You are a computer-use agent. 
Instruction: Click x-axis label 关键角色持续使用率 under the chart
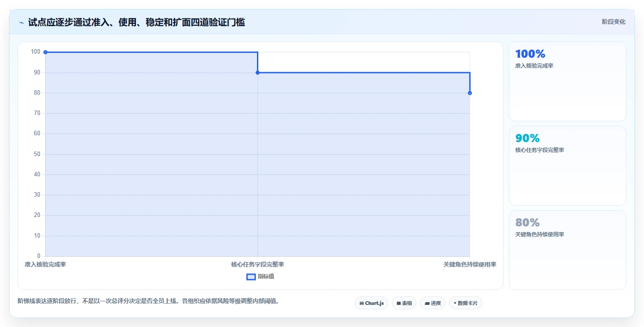coord(470,264)
